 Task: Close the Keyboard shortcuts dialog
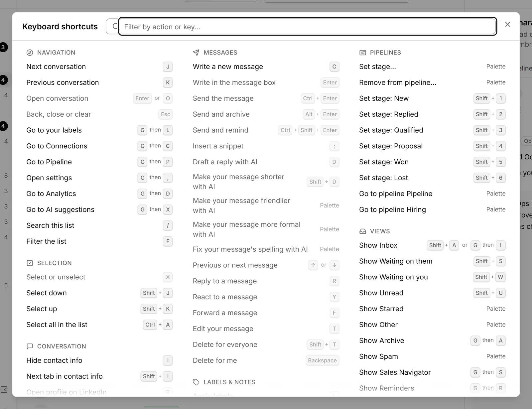pyautogui.click(x=507, y=24)
